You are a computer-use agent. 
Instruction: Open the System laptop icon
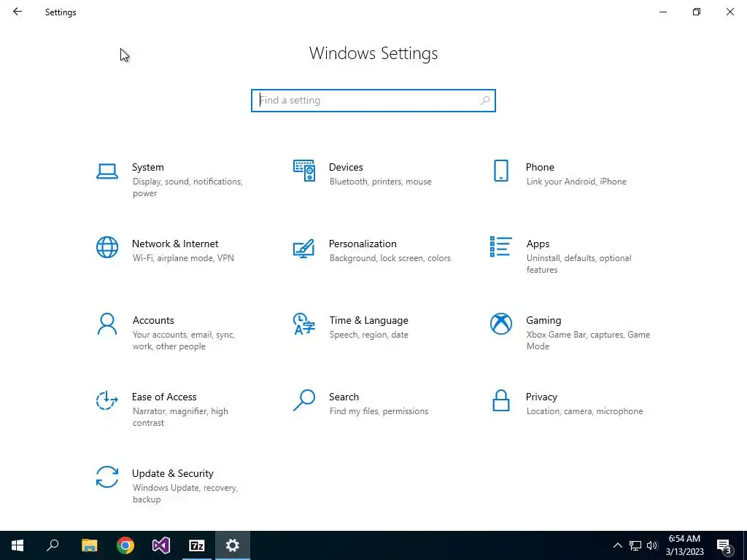107,171
